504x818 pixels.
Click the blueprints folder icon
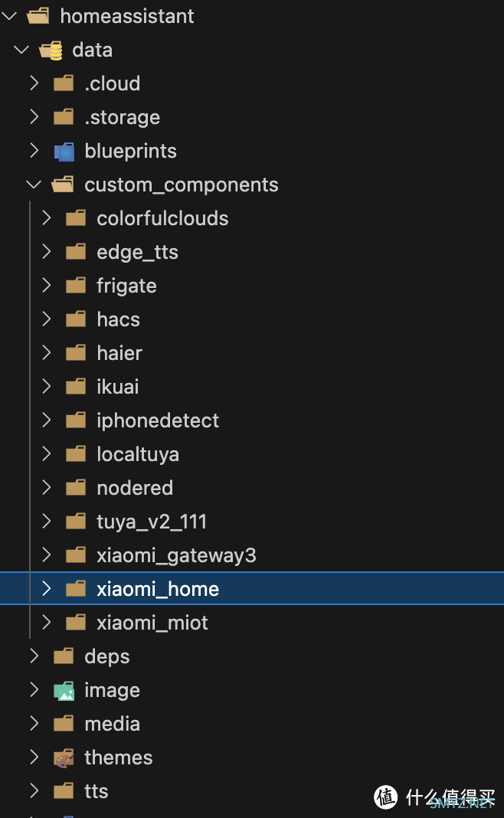tap(64, 152)
